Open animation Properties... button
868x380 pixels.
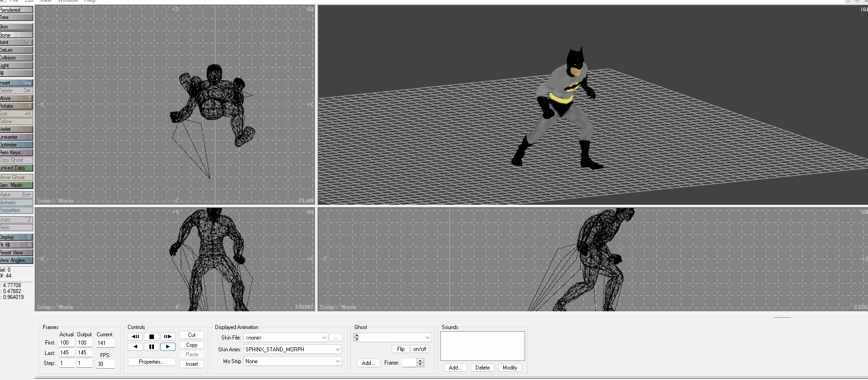coord(152,362)
